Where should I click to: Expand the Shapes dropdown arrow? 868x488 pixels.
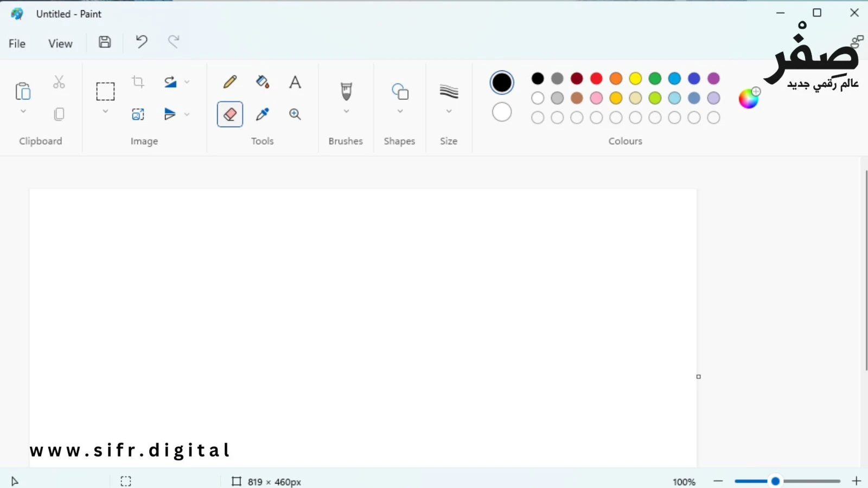click(x=400, y=111)
